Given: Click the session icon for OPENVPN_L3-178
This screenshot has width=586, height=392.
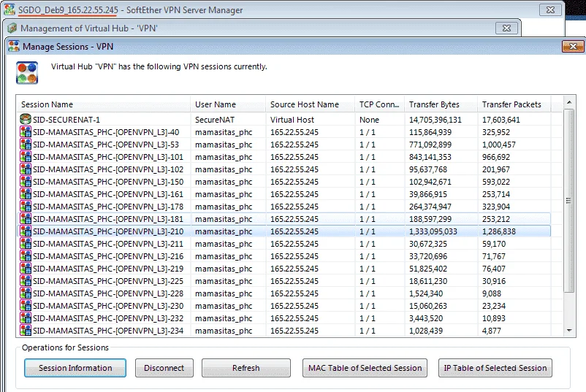Looking at the screenshot, I should pos(26,207).
